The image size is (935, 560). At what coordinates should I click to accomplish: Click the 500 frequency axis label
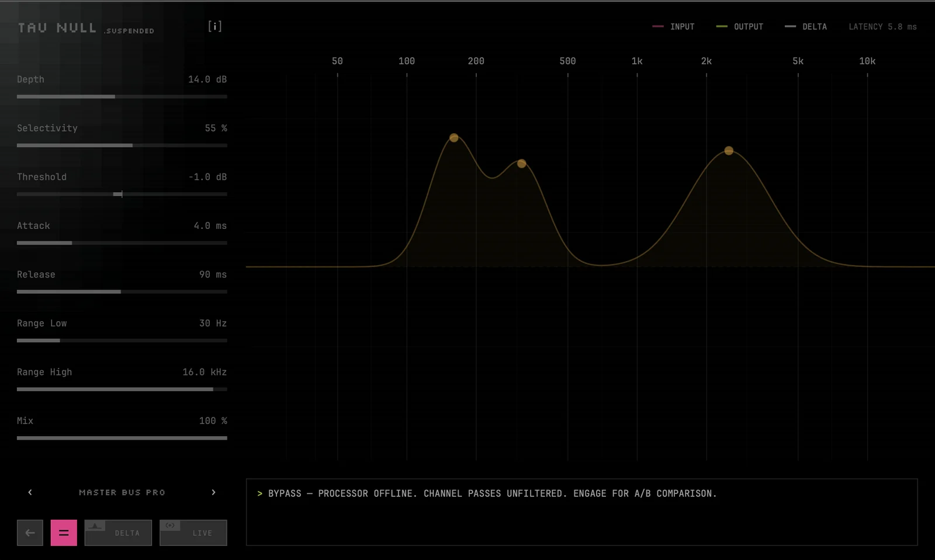[x=567, y=61]
